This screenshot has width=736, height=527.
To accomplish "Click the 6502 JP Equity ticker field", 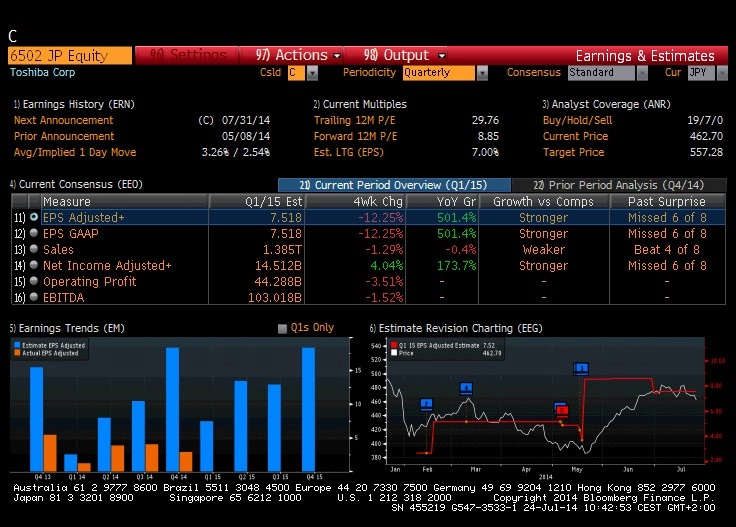I will (x=70, y=55).
